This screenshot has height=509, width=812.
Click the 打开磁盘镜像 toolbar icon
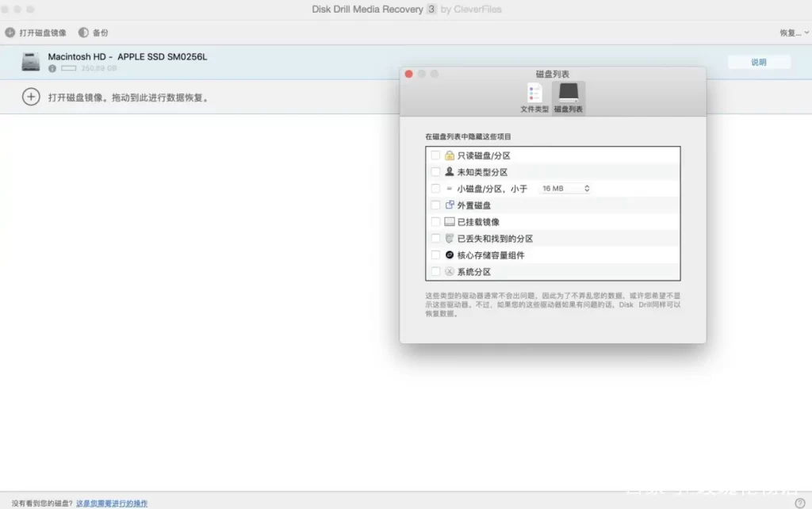pyautogui.click(x=10, y=33)
